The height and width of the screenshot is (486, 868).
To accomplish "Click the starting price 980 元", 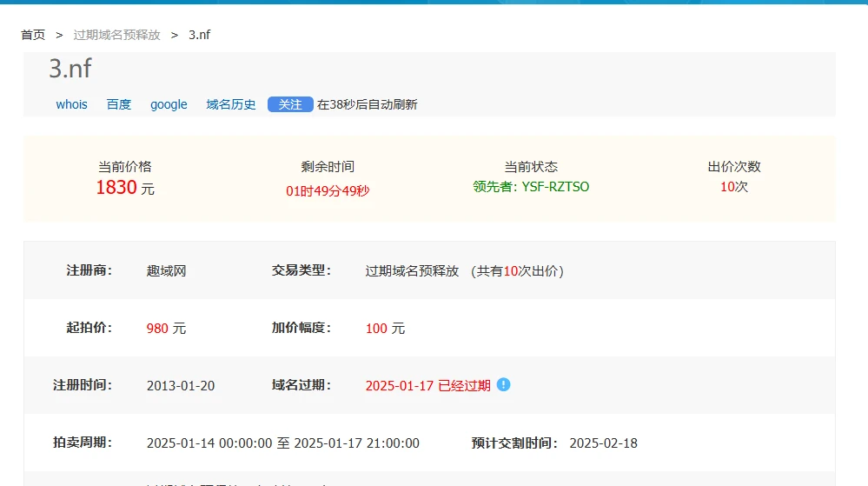I will point(166,328).
